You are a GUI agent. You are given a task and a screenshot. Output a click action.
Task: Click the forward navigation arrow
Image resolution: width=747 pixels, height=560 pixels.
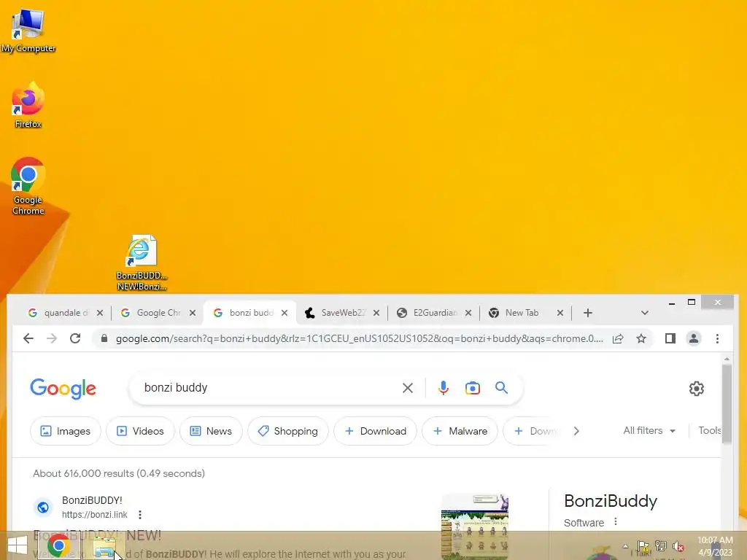pos(52,338)
